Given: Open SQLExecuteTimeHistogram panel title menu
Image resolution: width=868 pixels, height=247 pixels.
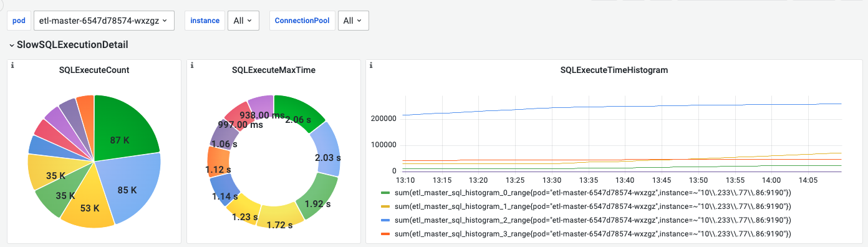Looking at the screenshot, I should pyautogui.click(x=614, y=70).
